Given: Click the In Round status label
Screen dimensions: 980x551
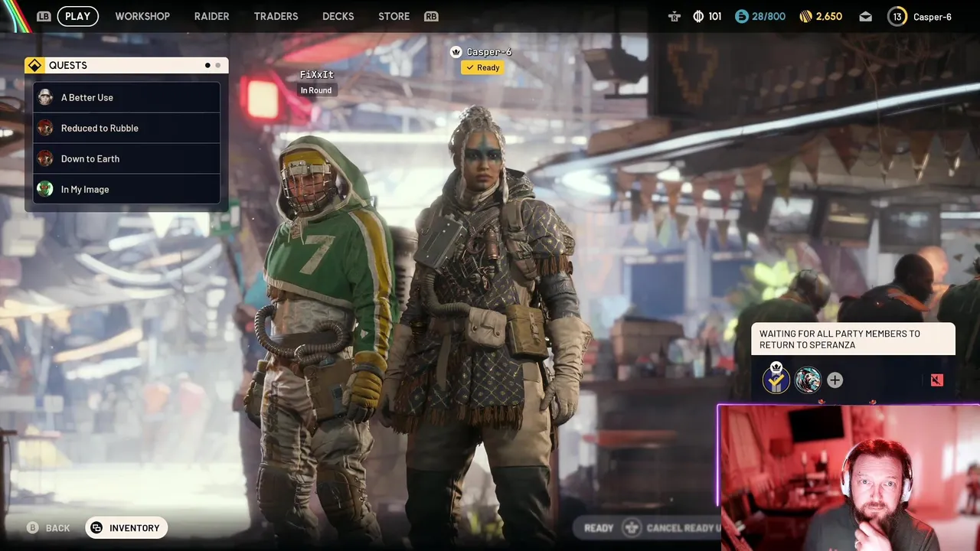Looking at the screenshot, I should [316, 90].
